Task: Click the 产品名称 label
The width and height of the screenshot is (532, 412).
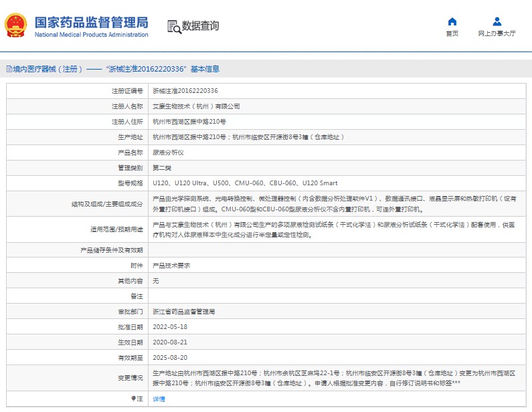Action: click(130, 152)
